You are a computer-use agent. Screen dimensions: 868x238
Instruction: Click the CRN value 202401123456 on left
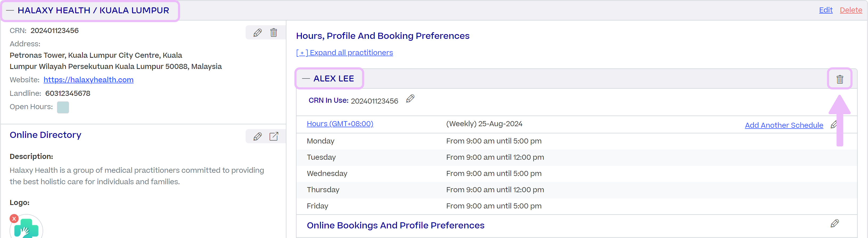[55, 31]
